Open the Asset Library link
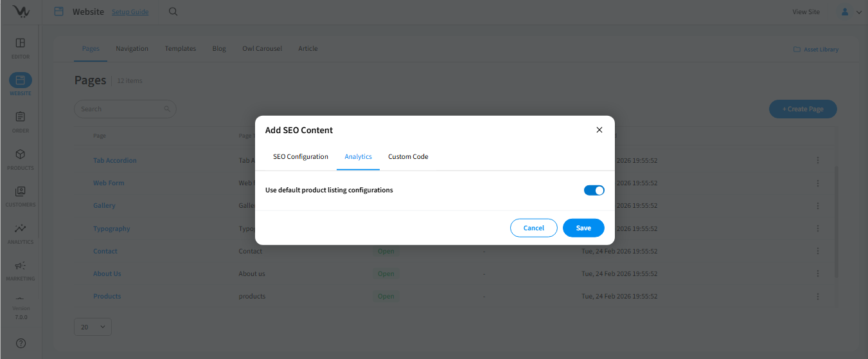The image size is (868, 359). (816, 50)
